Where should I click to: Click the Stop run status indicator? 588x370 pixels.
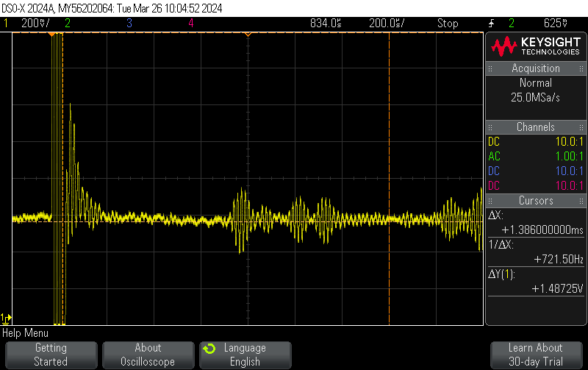pos(448,24)
